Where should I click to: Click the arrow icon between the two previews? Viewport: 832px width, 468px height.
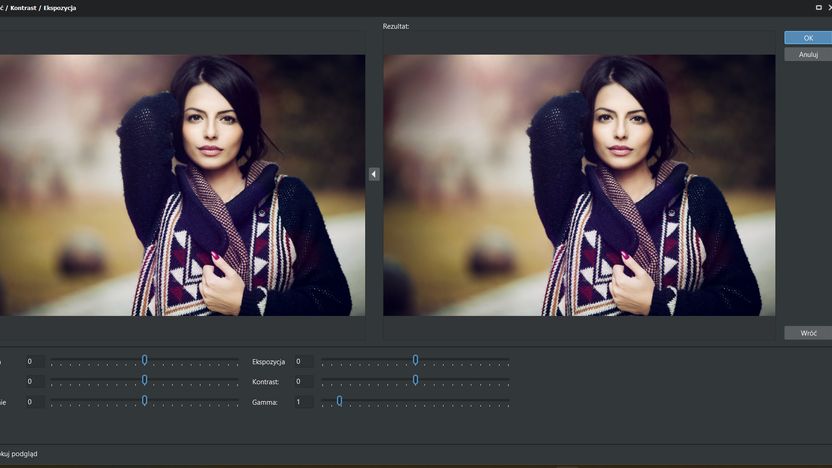pyautogui.click(x=374, y=174)
